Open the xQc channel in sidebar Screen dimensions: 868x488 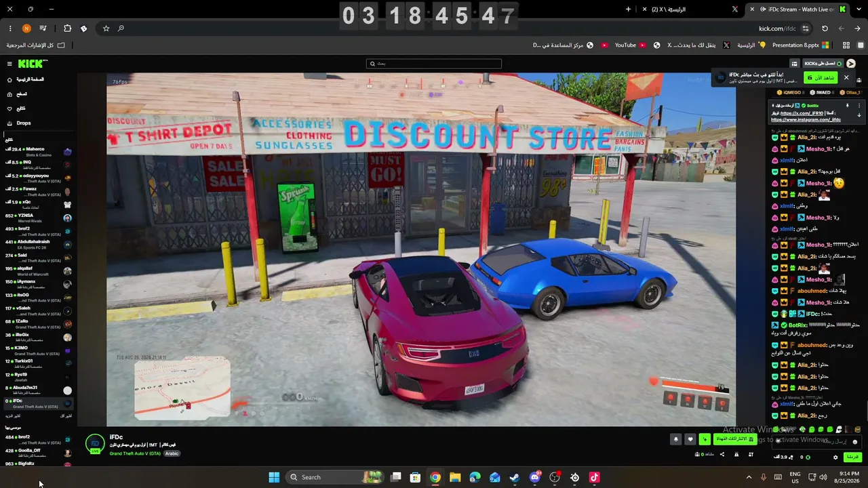pos(38,205)
